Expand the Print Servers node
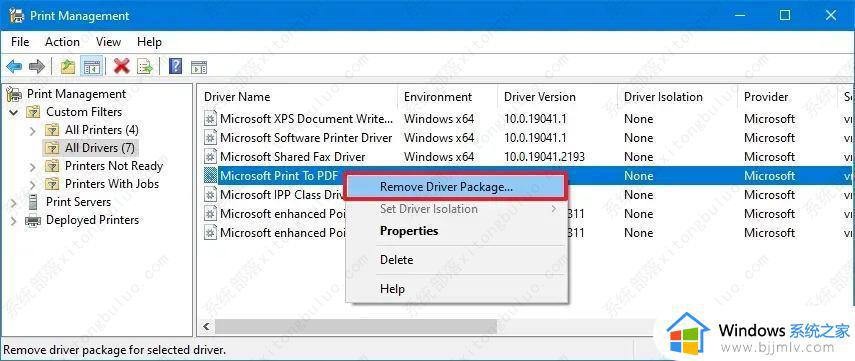 [14, 202]
